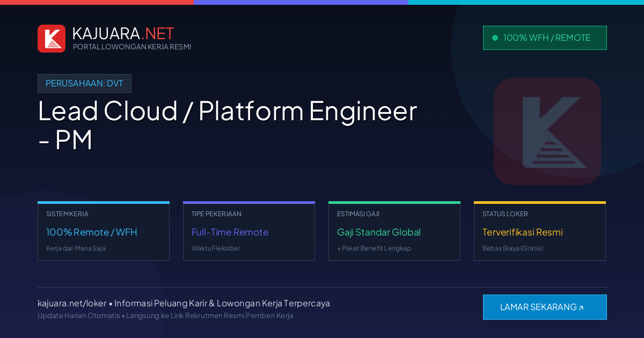
Task: Click the ESTIMASI GAJI card label
Action: tap(358, 214)
